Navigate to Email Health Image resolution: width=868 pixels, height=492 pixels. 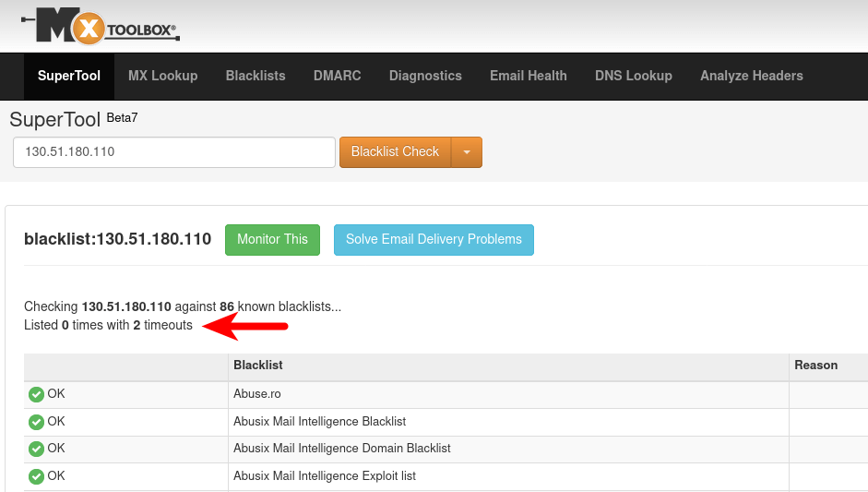[x=529, y=76]
